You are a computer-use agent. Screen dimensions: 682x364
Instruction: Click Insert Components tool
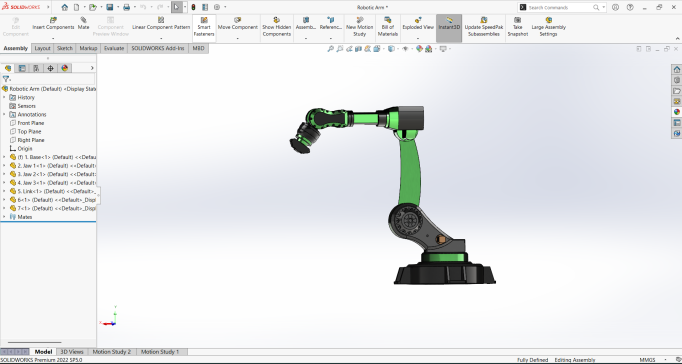tap(53, 23)
